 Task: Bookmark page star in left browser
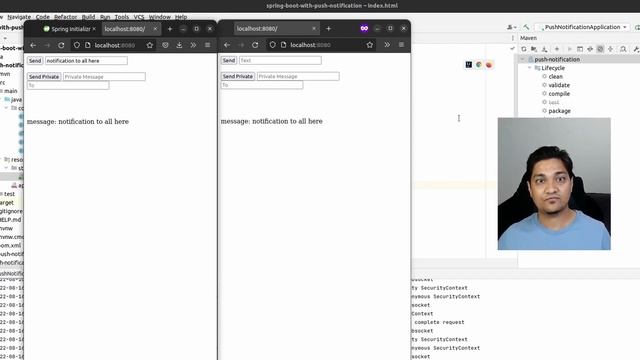coord(150,45)
